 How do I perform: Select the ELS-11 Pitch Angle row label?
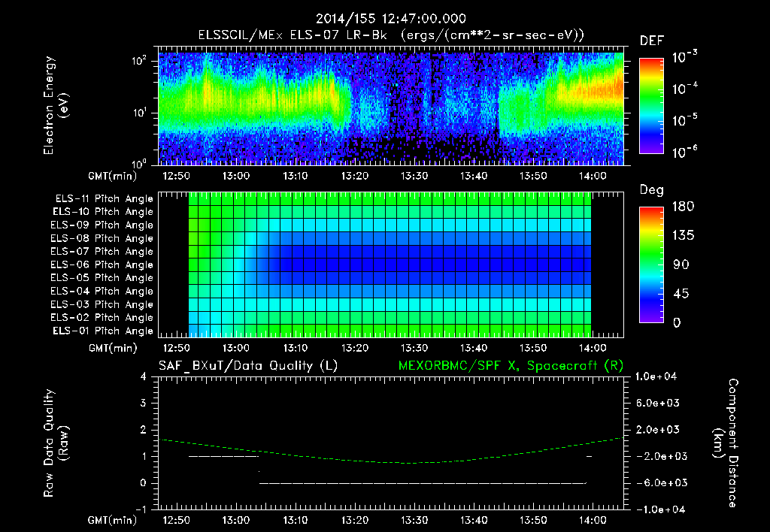(x=104, y=199)
